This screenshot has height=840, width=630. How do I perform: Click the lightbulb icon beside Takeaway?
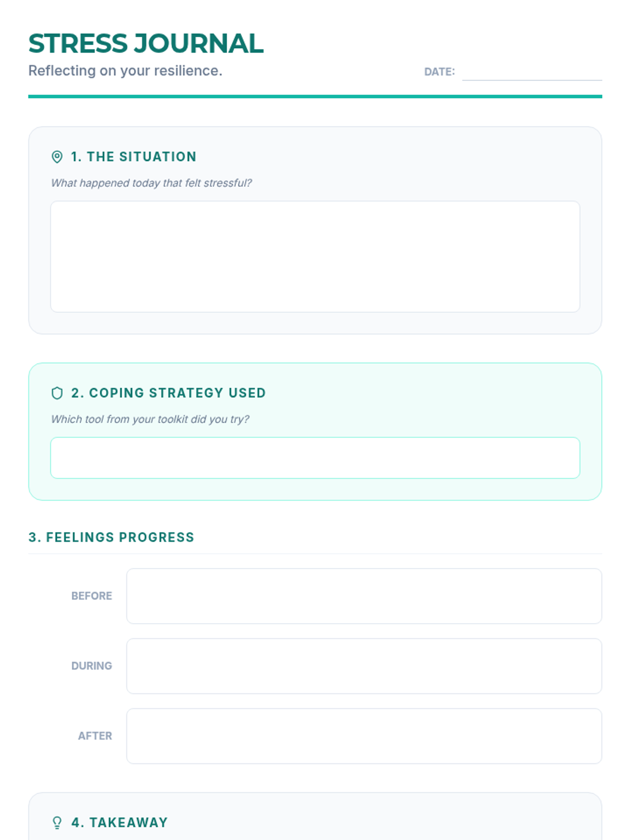tap(57, 823)
